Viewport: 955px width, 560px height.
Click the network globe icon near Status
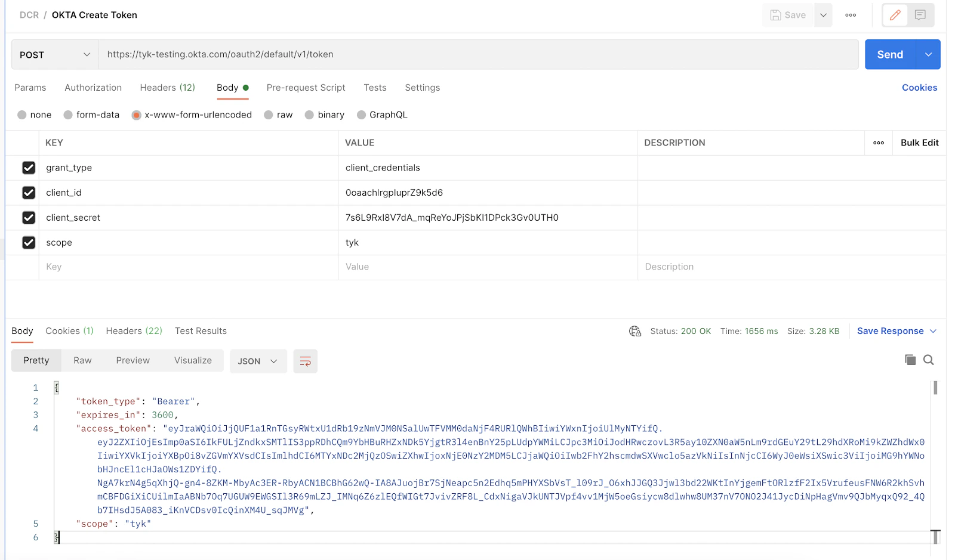coord(634,331)
